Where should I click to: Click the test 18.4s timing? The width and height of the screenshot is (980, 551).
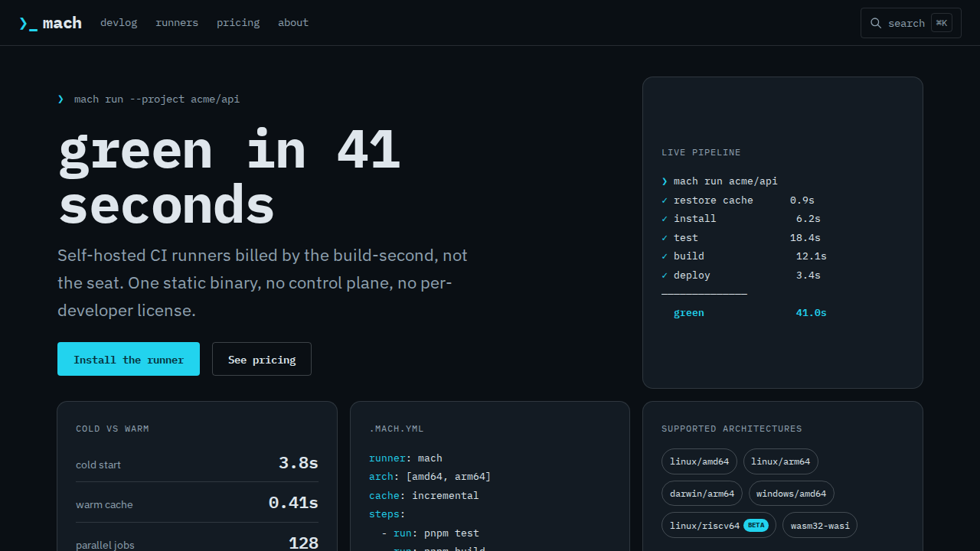[805, 238]
